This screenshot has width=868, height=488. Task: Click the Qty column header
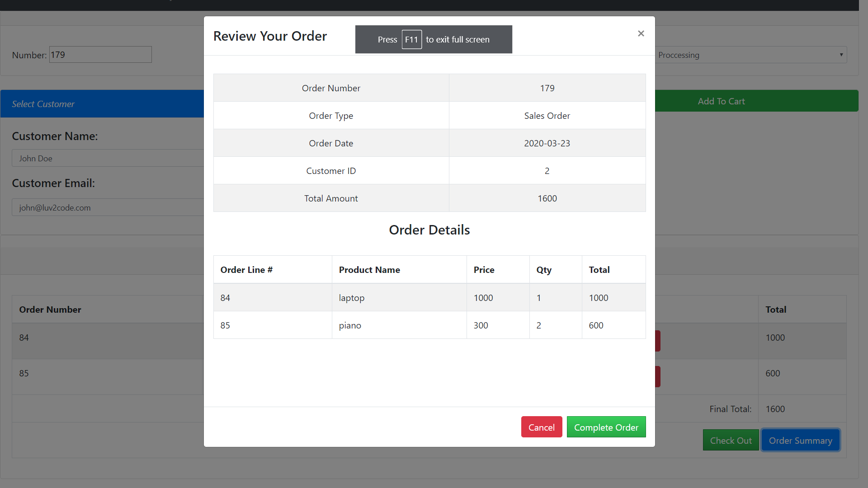point(544,269)
